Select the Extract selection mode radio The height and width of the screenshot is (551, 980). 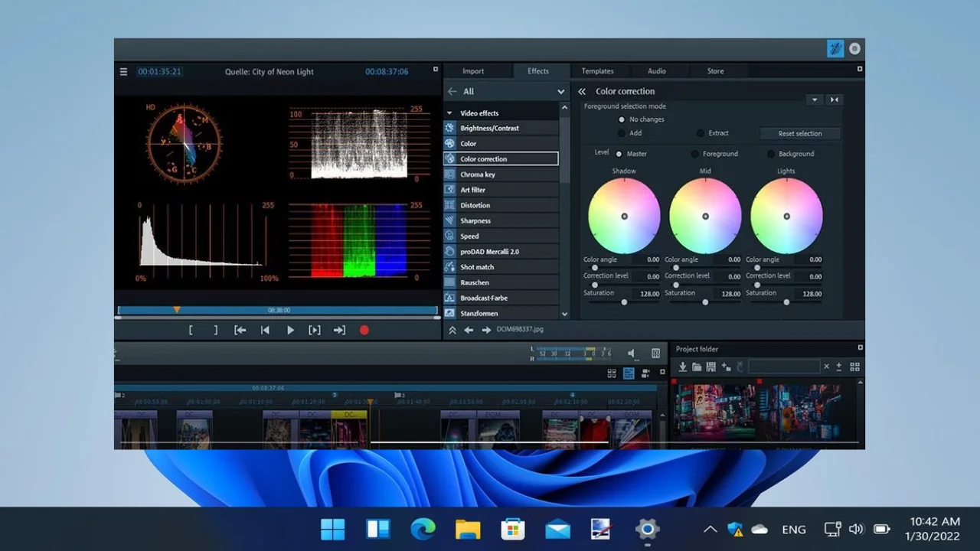point(700,133)
